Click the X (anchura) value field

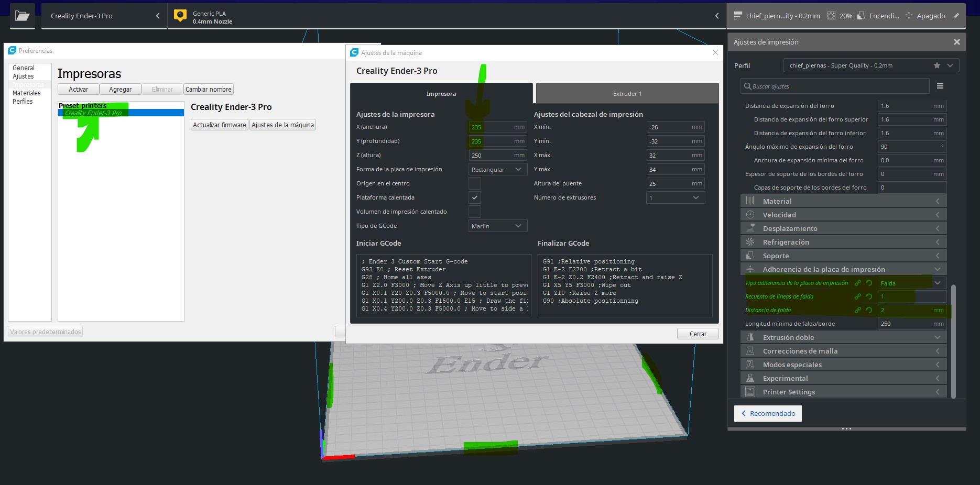[x=498, y=127]
